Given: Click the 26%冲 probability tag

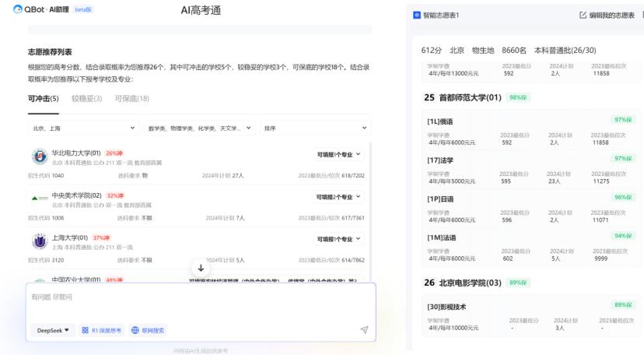Looking at the screenshot, I should (x=114, y=153).
